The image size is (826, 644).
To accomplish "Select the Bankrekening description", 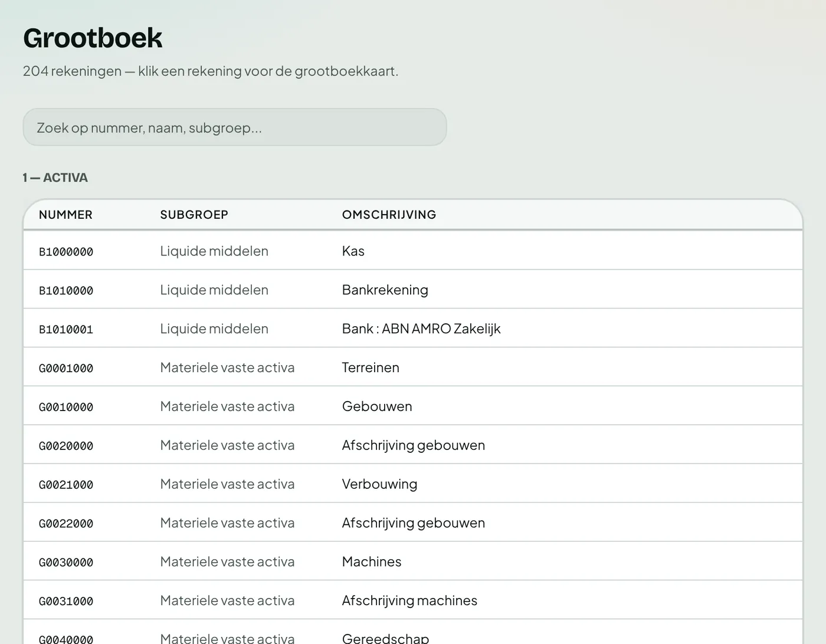I will tap(385, 290).
